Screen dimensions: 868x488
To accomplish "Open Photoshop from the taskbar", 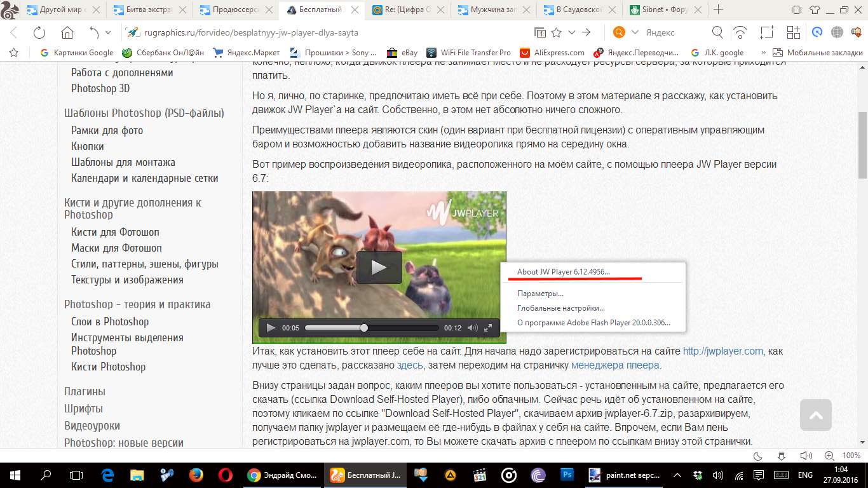I will point(567,475).
